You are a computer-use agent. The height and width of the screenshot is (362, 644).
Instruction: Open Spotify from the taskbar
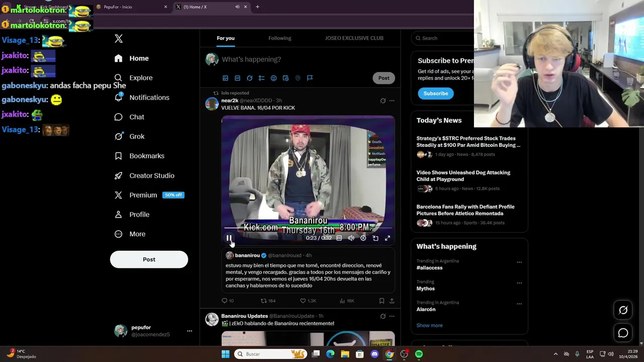pos(419,354)
